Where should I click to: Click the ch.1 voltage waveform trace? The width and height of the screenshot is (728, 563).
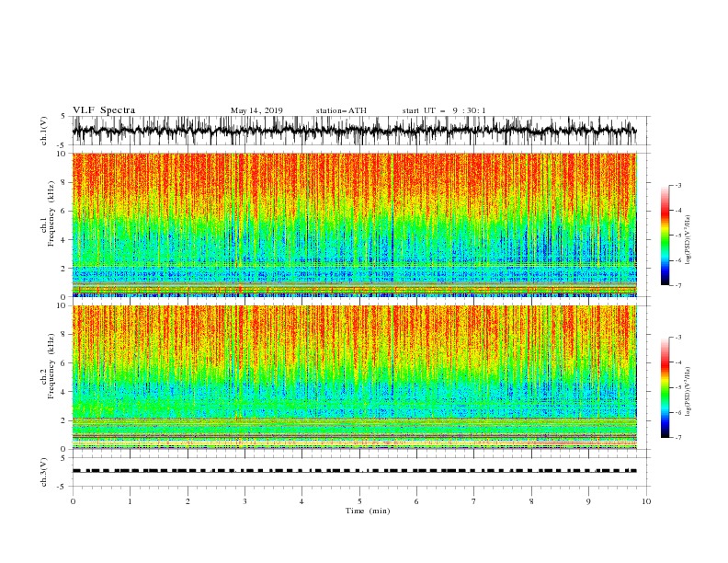click(x=354, y=131)
